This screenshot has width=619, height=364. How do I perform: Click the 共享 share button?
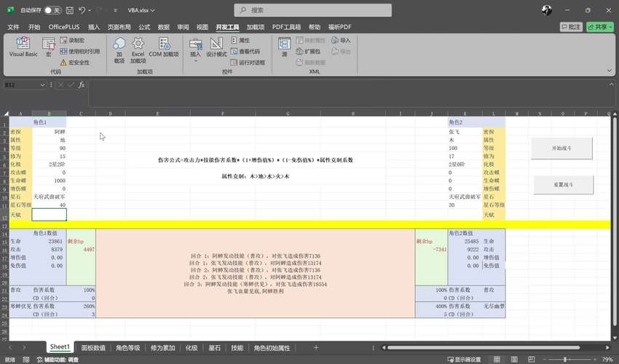click(x=599, y=27)
